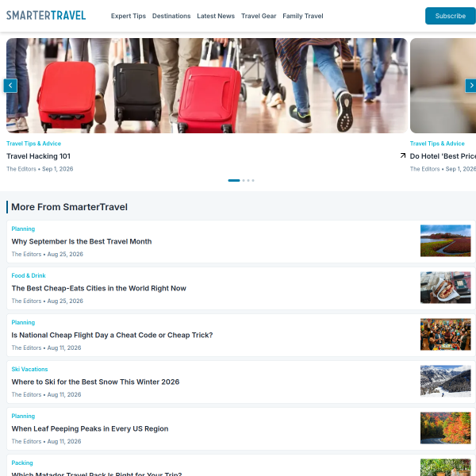Screen dimensions: 476x476
Task: Open Latest News menu
Action: tap(216, 16)
